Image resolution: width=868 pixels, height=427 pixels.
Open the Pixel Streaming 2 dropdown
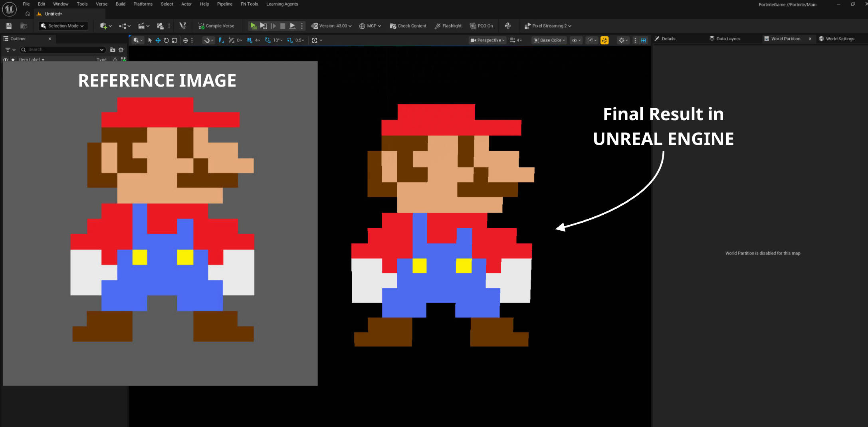(x=548, y=26)
